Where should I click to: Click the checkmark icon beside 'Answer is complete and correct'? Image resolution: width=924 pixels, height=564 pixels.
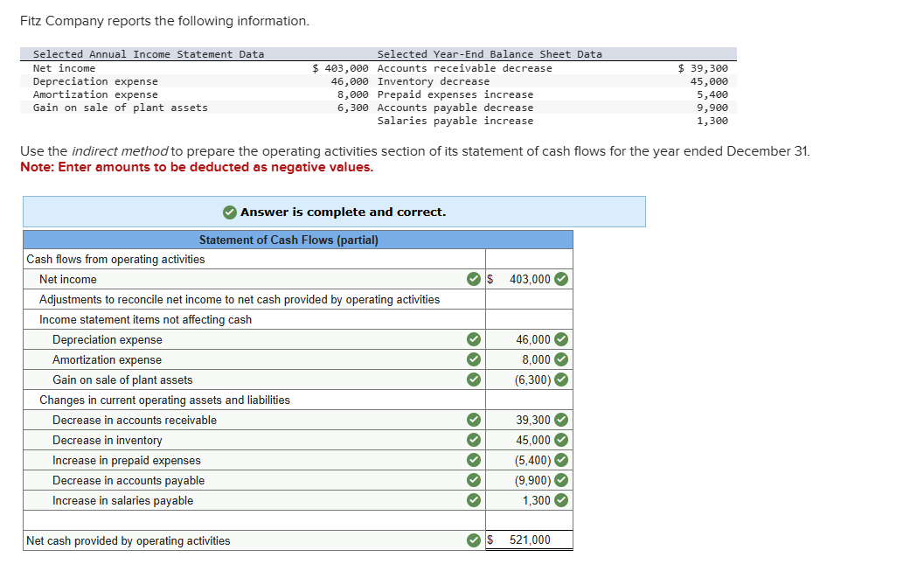tap(230, 212)
